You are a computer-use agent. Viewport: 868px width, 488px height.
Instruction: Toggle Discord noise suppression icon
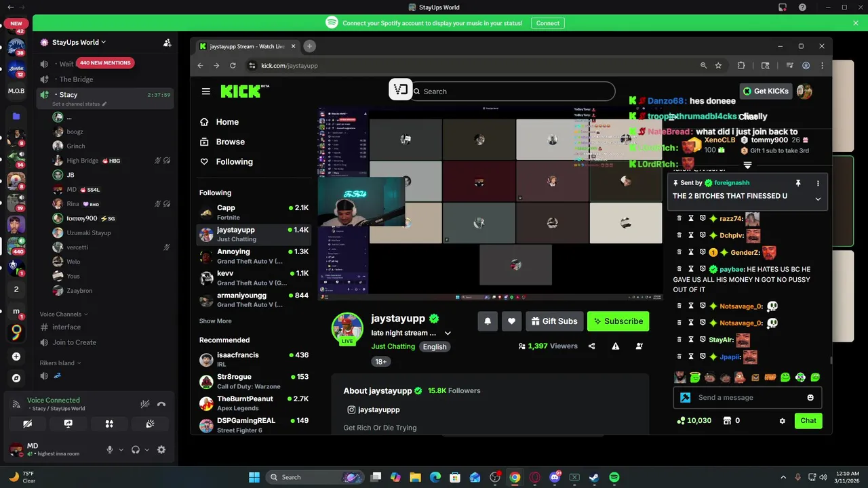pyautogui.click(x=144, y=404)
